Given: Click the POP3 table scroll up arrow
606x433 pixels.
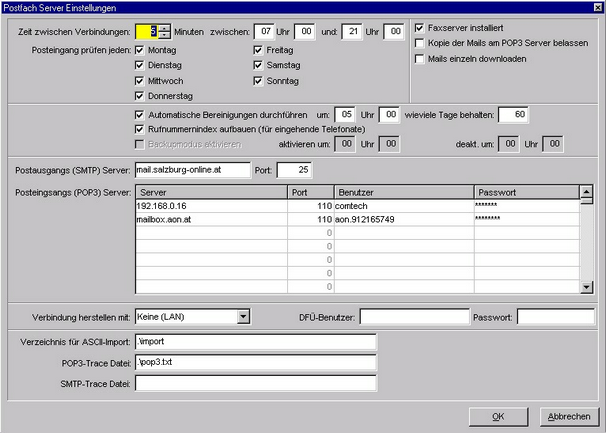Looking at the screenshot, I should [587, 192].
